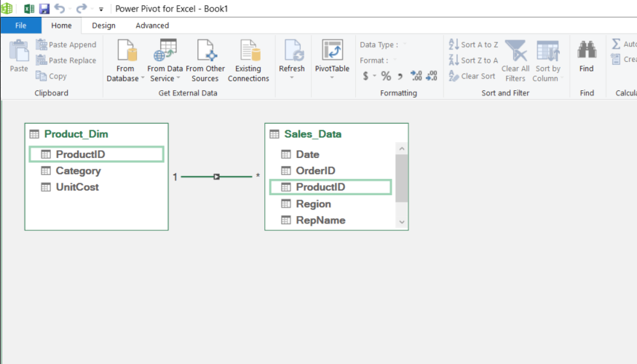Select RepName field in Sales_Data
The width and height of the screenshot is (637, 364).
pyautogui.click(x=331, y=220)
